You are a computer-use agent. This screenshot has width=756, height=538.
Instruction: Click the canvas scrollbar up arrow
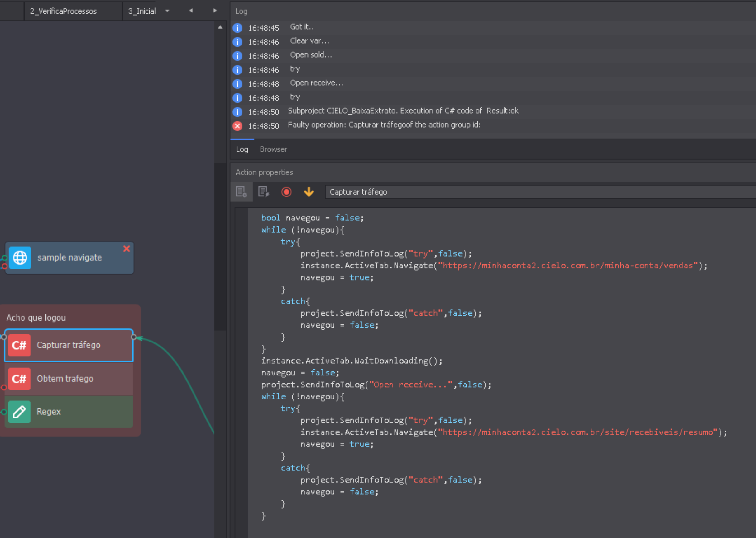[x=220, y=27]
